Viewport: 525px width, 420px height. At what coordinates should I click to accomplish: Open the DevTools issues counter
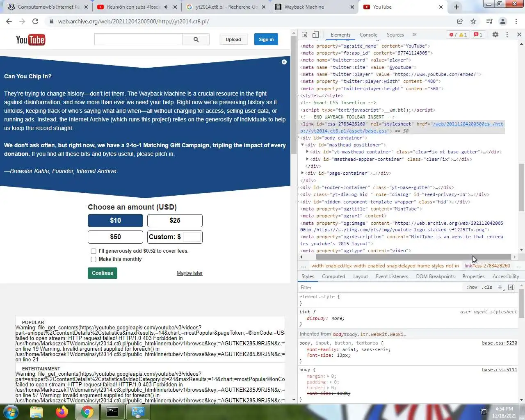coord(478,35)
